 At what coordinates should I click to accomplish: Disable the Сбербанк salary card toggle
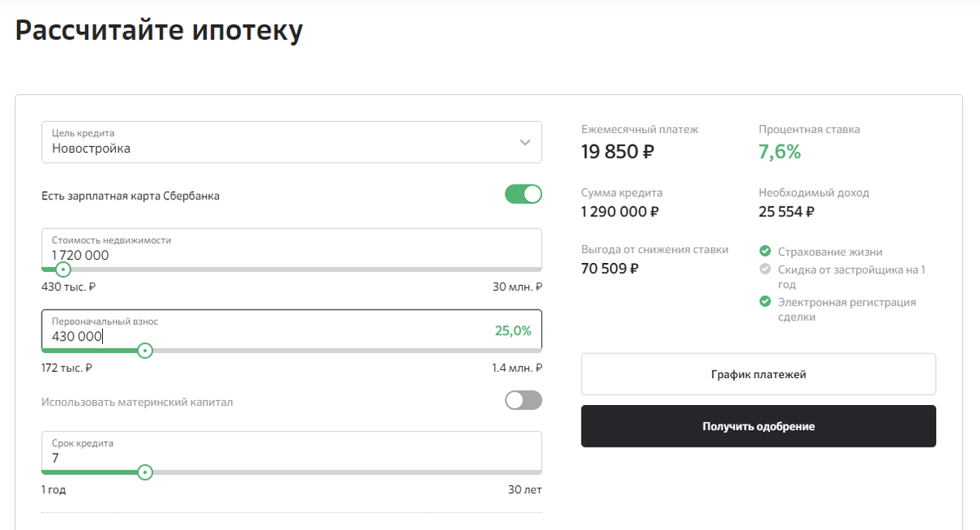click(523, 194)
